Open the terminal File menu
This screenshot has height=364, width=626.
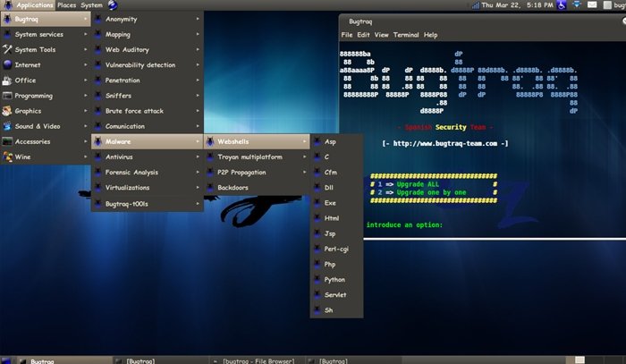pos(347,35)
